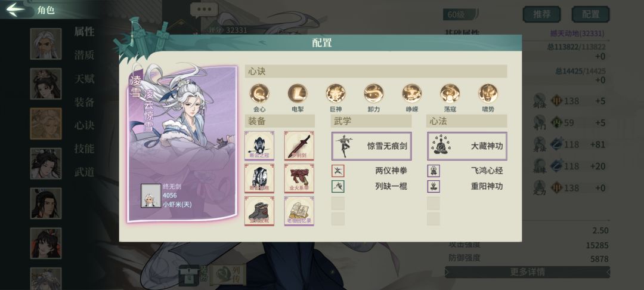Open the 业火系带 belt equipment slot
The image size is (644, 290).
click(x=299, y=178)
